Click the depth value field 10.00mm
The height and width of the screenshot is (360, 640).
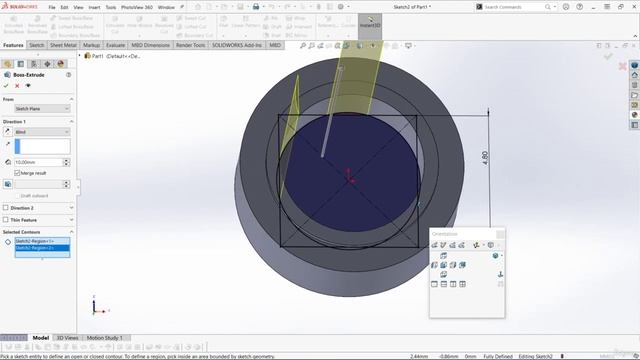pyautogui.click(x=38, y=162)
